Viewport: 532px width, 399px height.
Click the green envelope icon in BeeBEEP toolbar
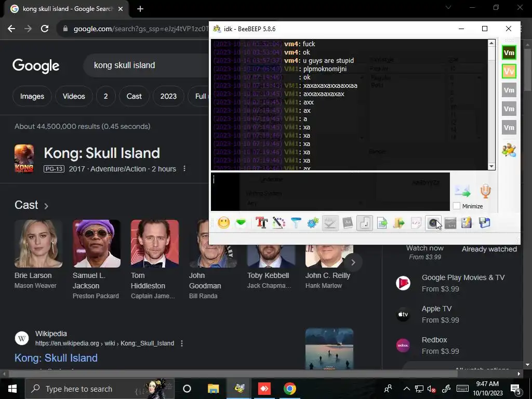pos(241,223)
